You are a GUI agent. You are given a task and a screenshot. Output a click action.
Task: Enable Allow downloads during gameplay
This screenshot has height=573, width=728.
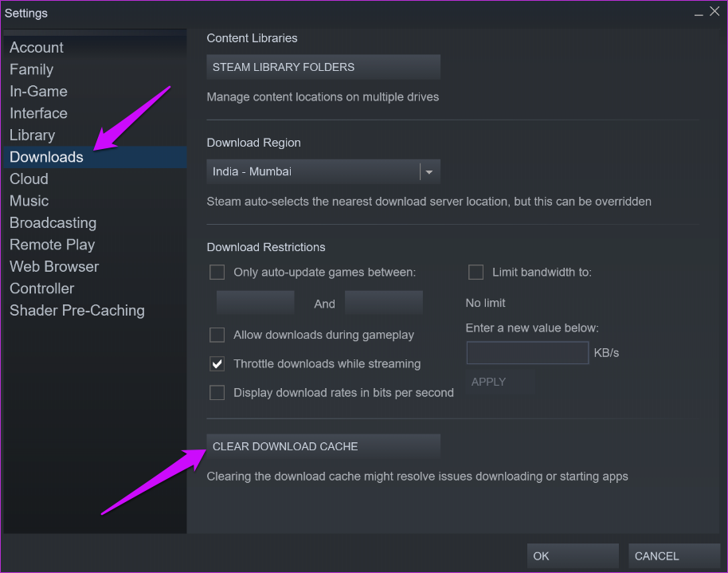[217, 335]
